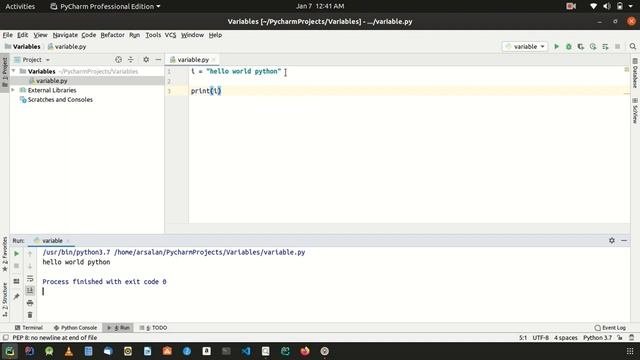Open the VCS menu
The width and height of the screenshot is (640, 360).
coord(170,35)
